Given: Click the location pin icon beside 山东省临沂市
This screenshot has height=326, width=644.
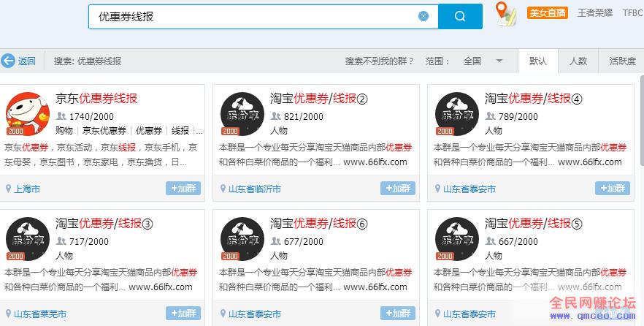Looking at the screenshot, I should (x=223, y=189).
